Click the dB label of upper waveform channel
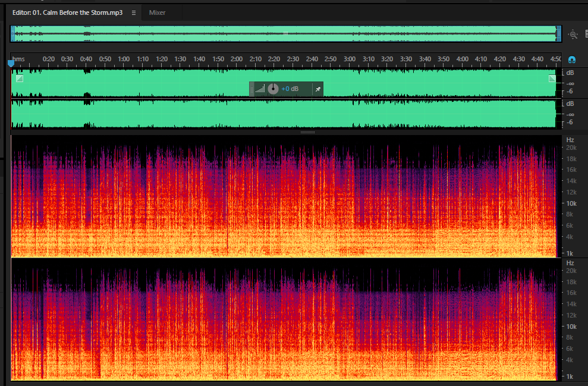Image resolution: width=588 pixels, height=386 pixels. (570, 73)
